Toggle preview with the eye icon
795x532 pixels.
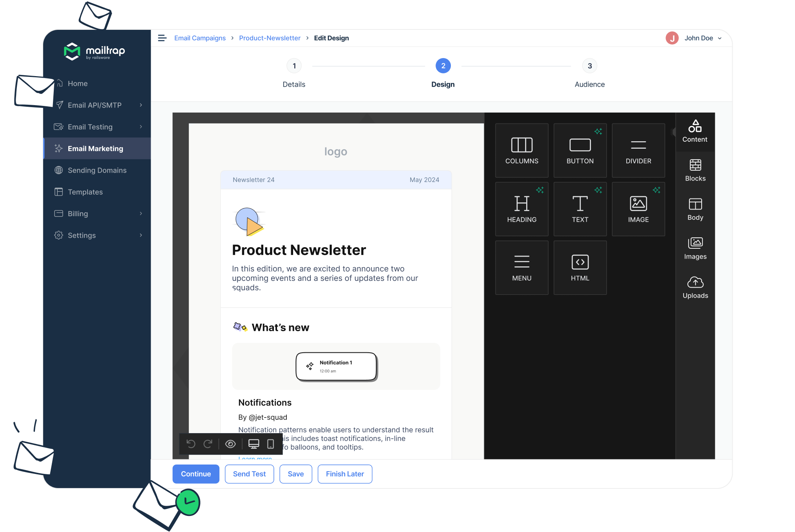tap(230, 444)
